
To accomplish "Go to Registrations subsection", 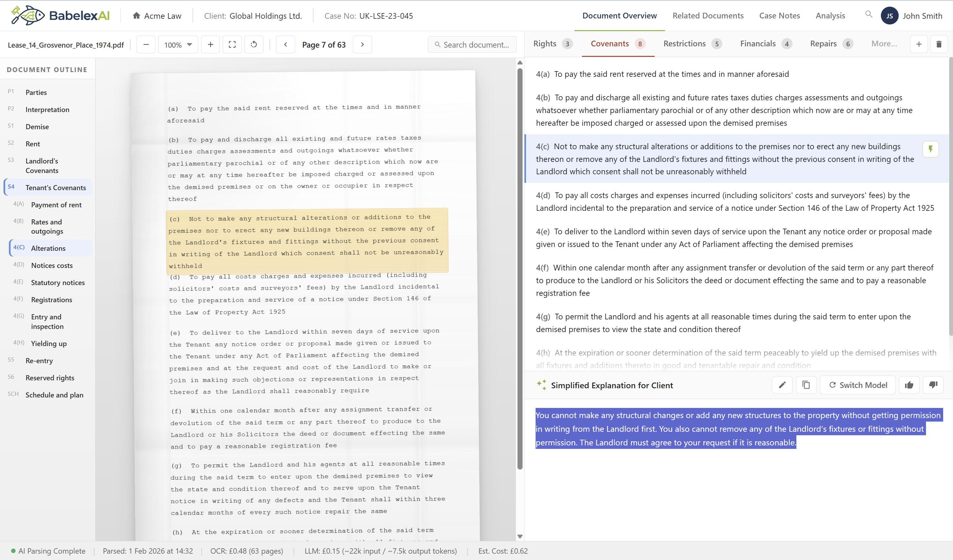I will (51, 299).
